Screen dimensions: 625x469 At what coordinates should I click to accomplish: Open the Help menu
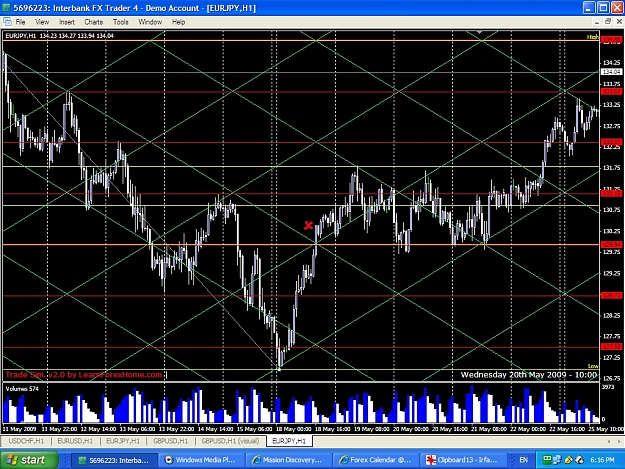coord(178,22)
